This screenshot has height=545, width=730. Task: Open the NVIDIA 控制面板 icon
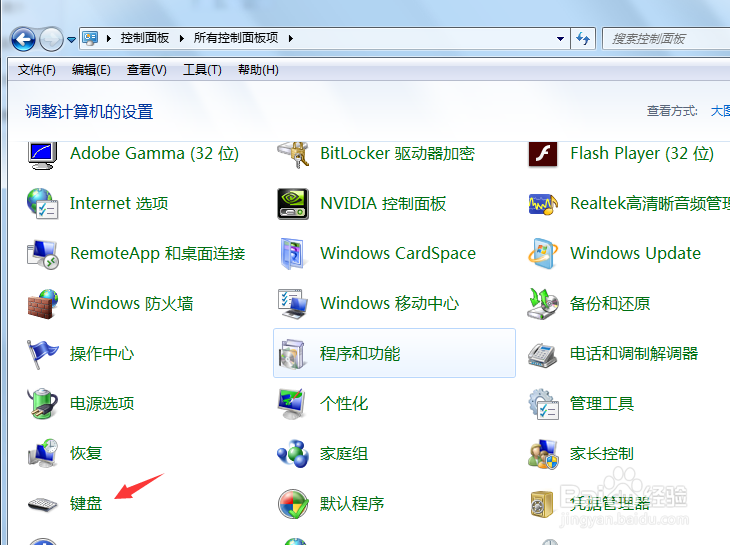point(293,203)
